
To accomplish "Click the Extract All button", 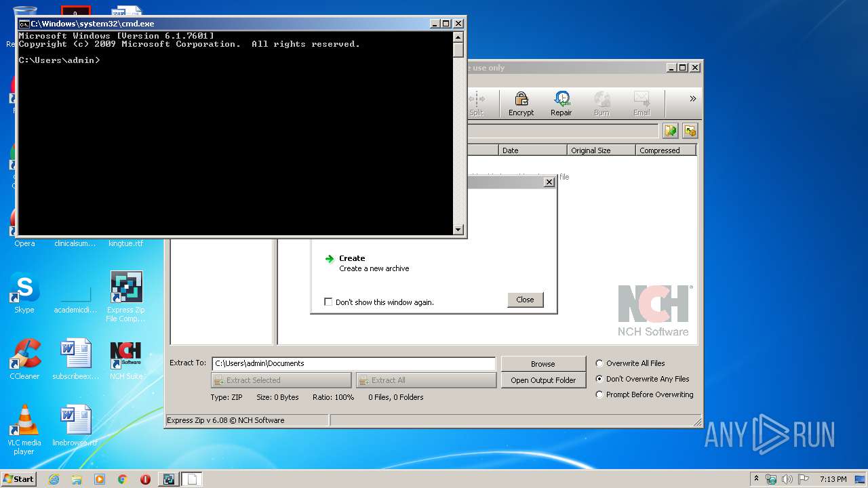I will click(427, 380).
